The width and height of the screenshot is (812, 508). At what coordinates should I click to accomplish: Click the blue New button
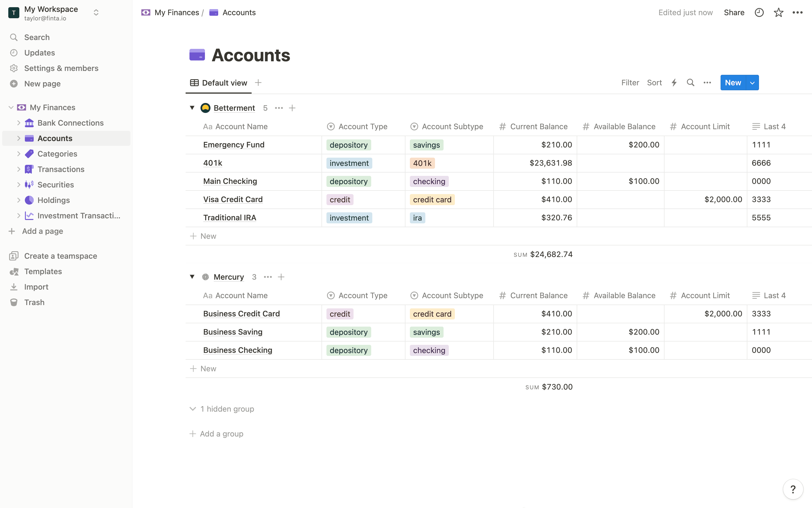(733, 82)
